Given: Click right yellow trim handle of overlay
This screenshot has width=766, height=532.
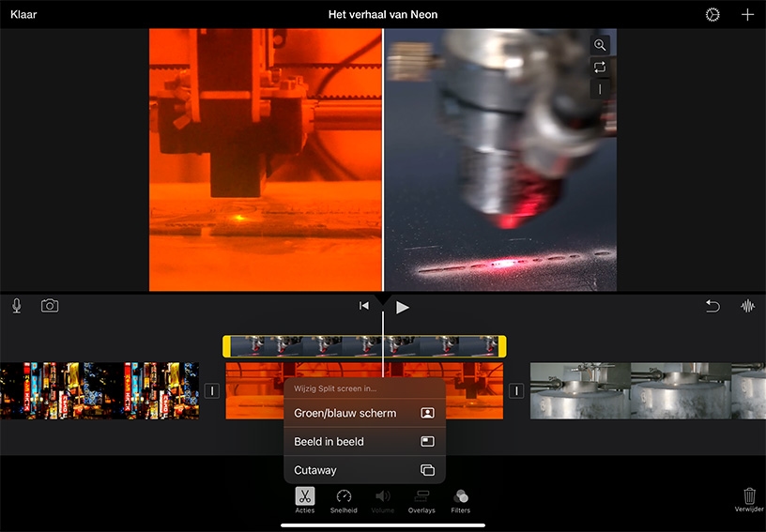Looking at the screenshot, I should [x=502, y=346].
